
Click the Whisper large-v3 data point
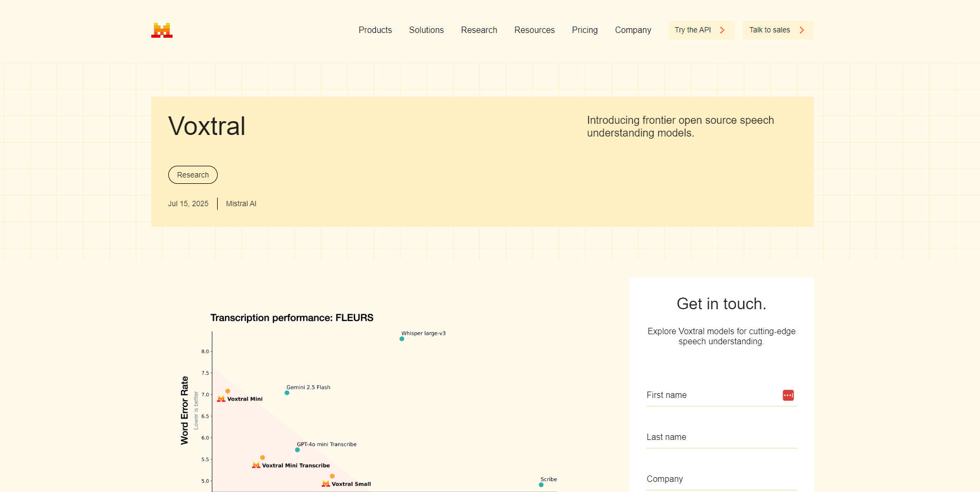point(402,339)
